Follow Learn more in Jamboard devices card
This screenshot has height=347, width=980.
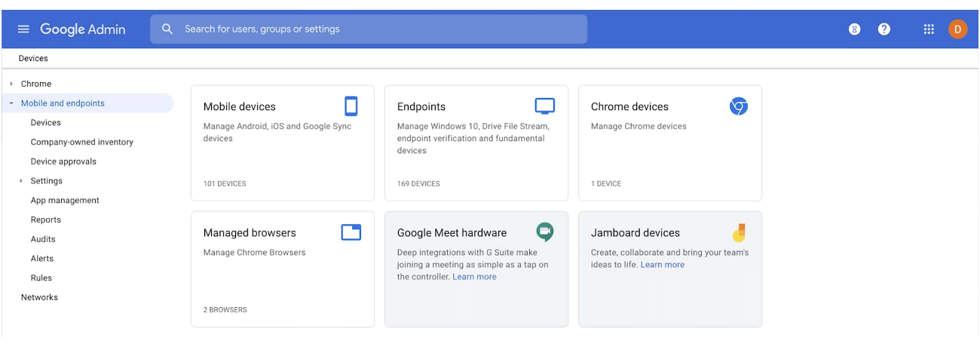coord(663,265)
